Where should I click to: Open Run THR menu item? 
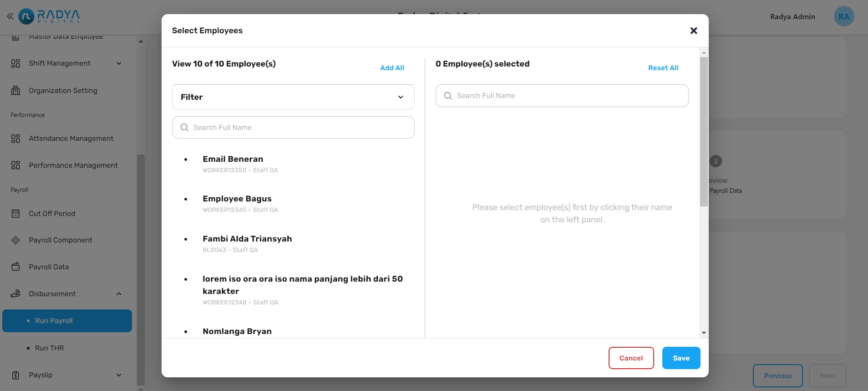pos(50,348)
